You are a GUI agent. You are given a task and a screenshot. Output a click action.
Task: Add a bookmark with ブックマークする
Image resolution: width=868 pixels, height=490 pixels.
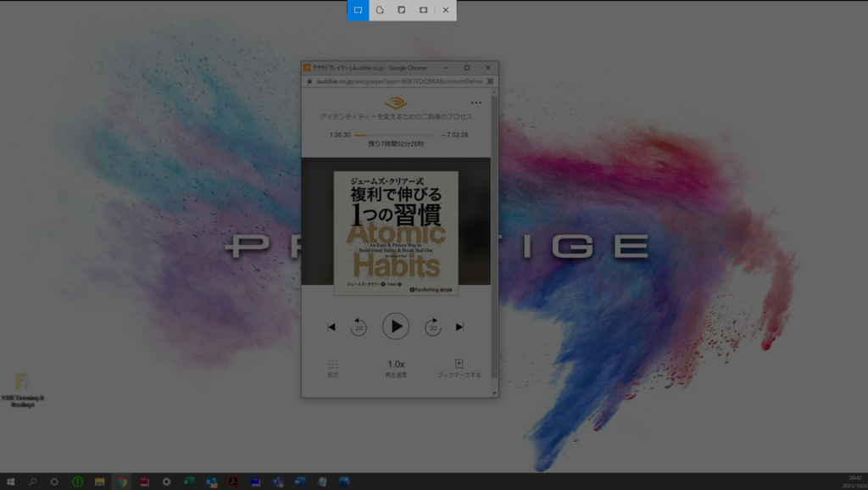(459, 369)
